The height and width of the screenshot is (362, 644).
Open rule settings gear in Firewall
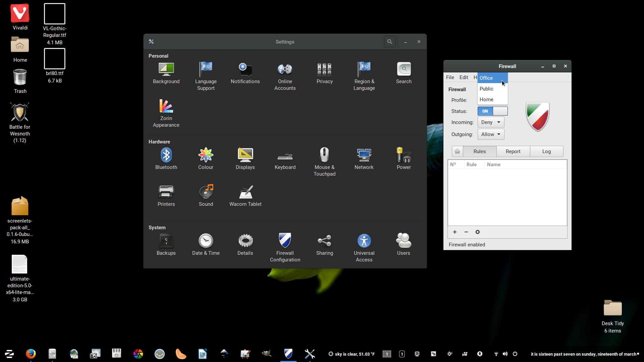click(478, 232)
